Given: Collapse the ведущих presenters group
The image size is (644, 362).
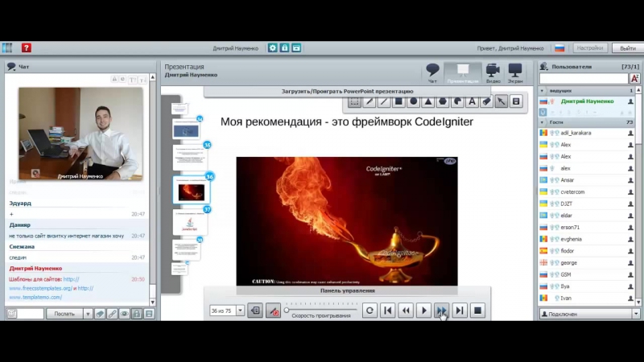Looking at the screenshot, I should click(542, 91).
